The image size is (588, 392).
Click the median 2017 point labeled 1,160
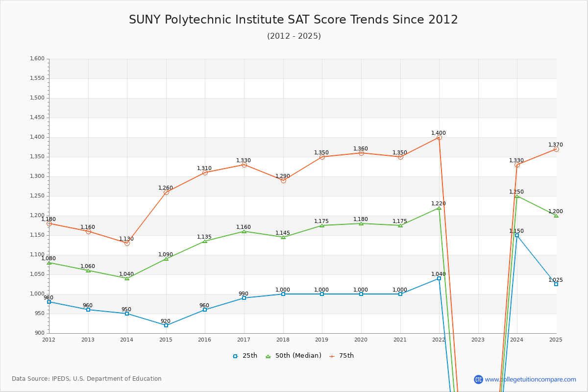coord(244,231)
